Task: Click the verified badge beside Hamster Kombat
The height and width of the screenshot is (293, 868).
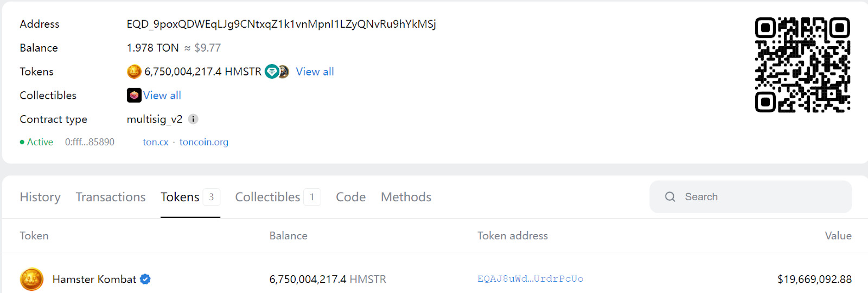Action: pos(145,279)
